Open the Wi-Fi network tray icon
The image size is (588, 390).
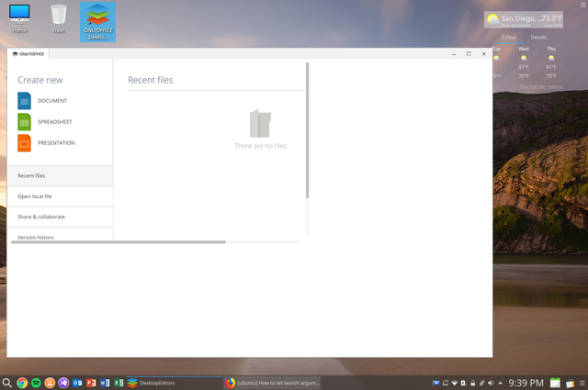(x=455, y=383)
